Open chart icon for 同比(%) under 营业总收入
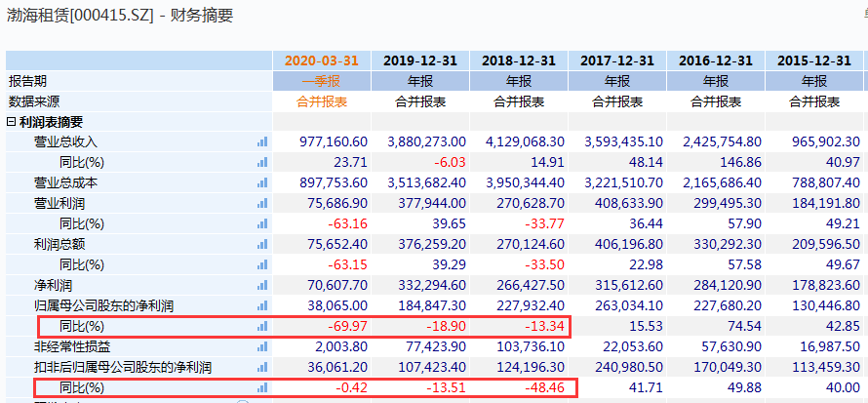 262,162
